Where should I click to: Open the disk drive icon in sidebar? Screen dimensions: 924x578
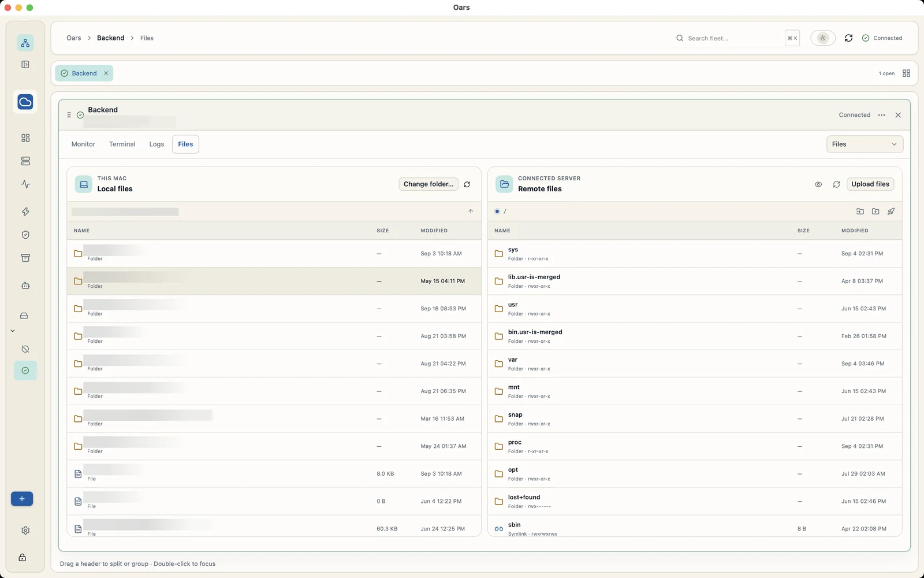pyautogui.click(x=24, y=316)
